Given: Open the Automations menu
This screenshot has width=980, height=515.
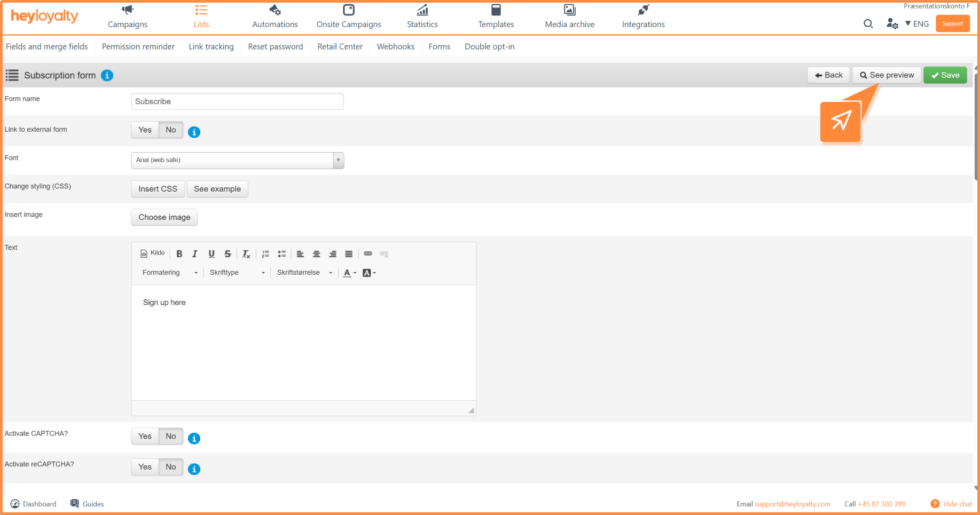Looking at the screenshot, I should [x=275, y=17].
